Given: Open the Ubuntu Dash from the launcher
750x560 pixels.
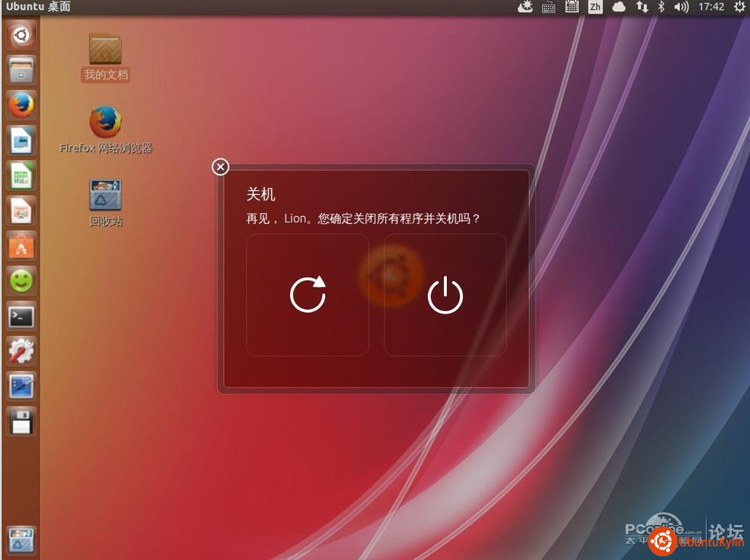Looking at the screenshot, I should 21,35.
